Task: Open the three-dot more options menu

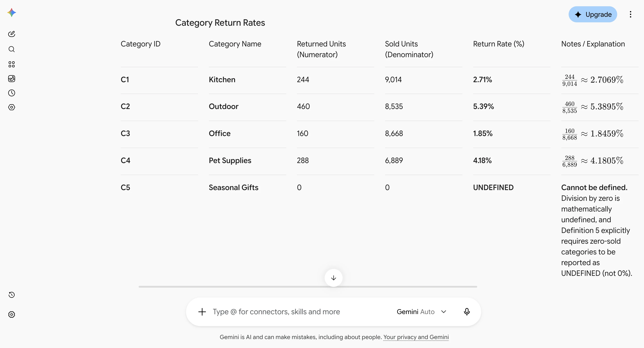Action: 631,14
